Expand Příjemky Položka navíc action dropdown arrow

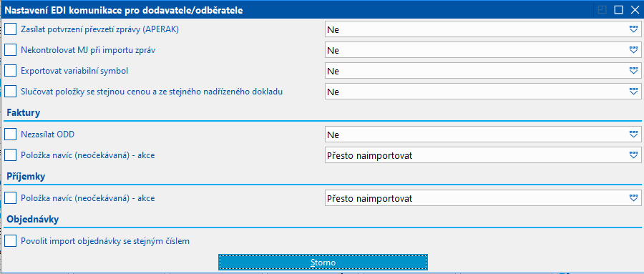(x=633, y=198)
